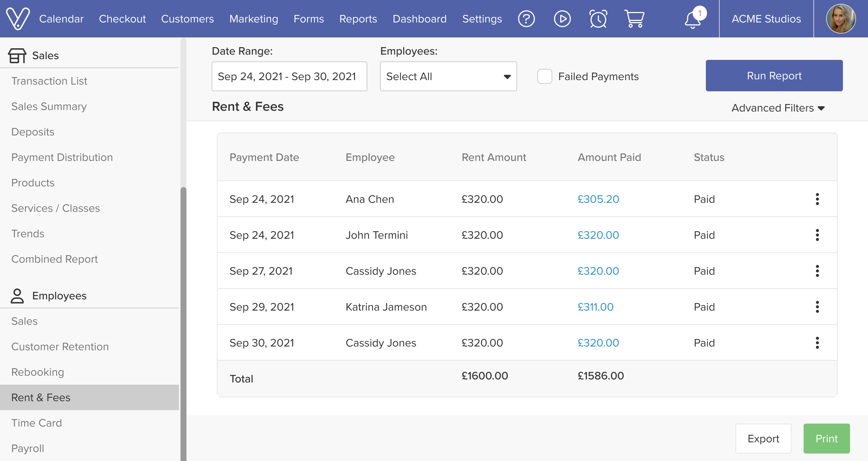Click the user profile avatar
This screenshot has width=868, height=461.
tap(841, 19)
